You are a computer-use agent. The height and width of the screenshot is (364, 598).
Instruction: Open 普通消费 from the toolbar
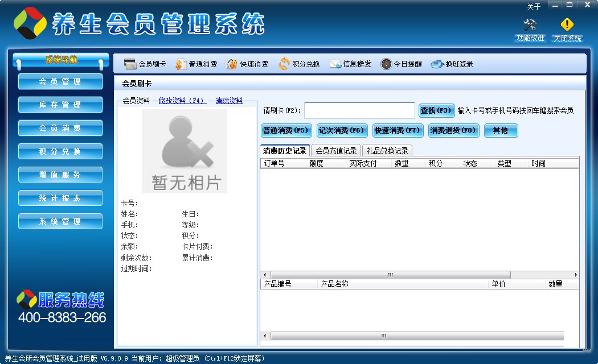tap(196, 64)
